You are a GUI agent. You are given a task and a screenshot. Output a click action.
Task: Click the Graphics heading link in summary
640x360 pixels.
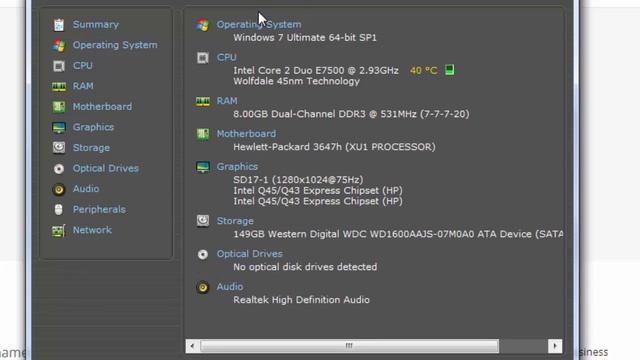(x=237, y=167)
